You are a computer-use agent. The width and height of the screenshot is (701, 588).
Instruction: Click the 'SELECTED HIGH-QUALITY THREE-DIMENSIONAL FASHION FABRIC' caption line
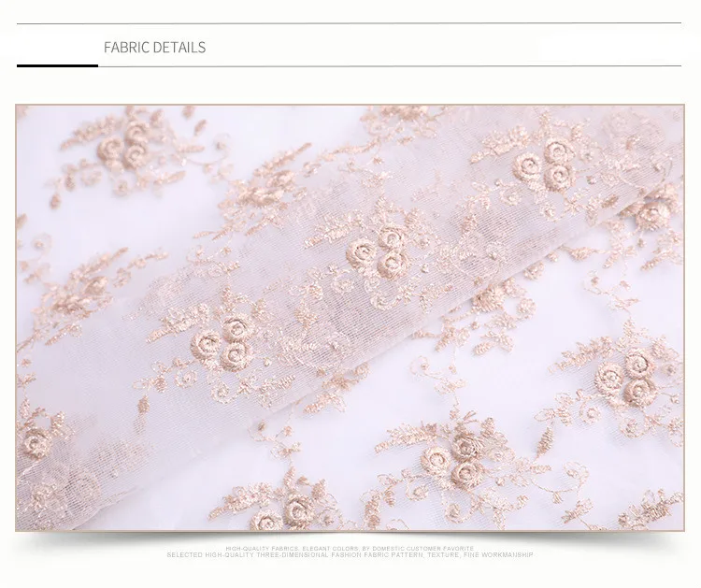(350, 555)
